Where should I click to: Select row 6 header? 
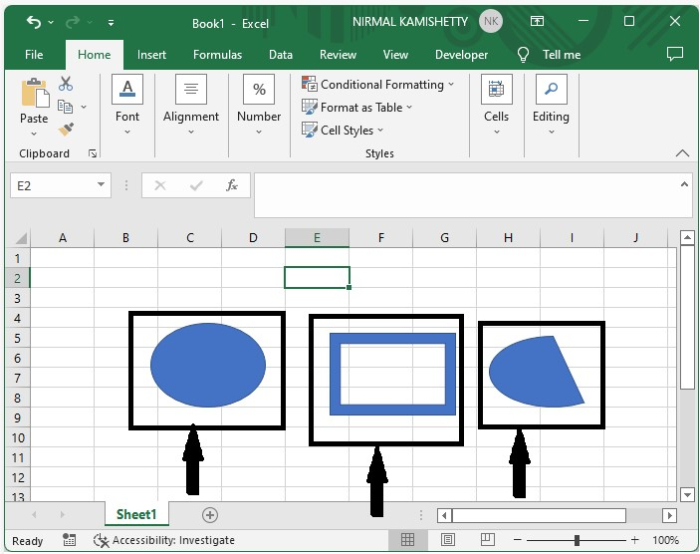pyautogui.click(x=17, y=358)
